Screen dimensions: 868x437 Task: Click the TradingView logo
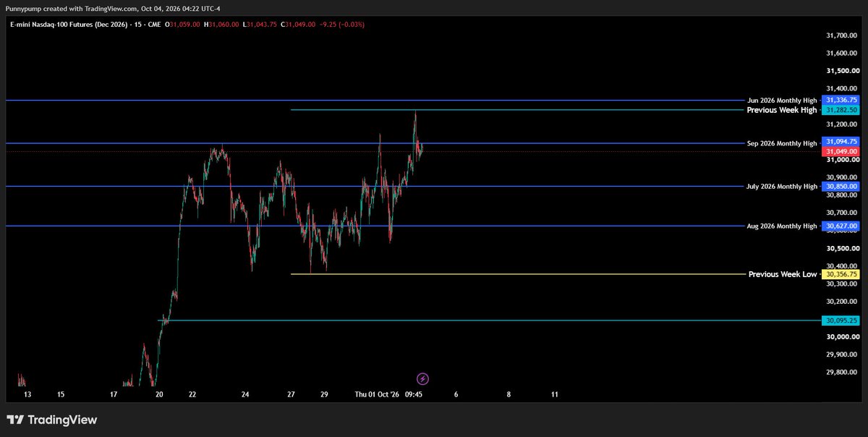[x=51, y=420]
